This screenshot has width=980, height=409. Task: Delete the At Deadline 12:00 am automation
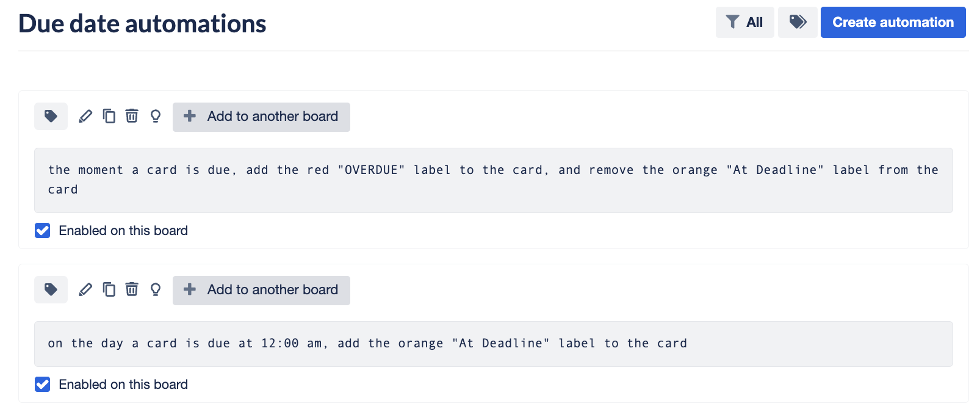pos(132,289)
